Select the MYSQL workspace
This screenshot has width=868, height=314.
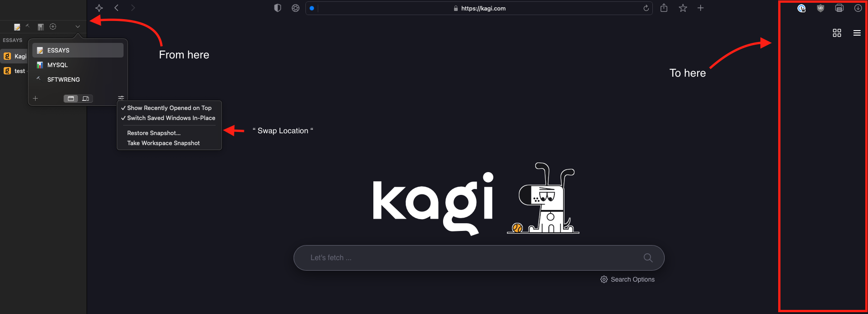pos(57,65)
